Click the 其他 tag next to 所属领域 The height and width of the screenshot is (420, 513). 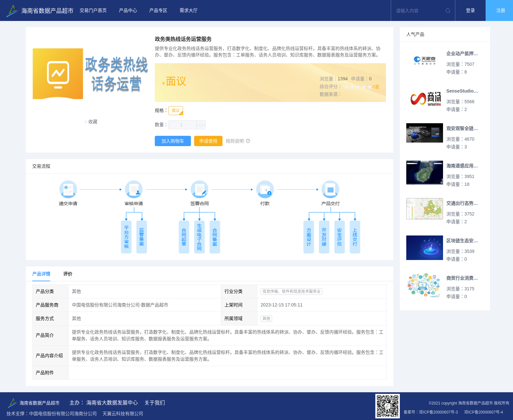click(x=266, y=318)
